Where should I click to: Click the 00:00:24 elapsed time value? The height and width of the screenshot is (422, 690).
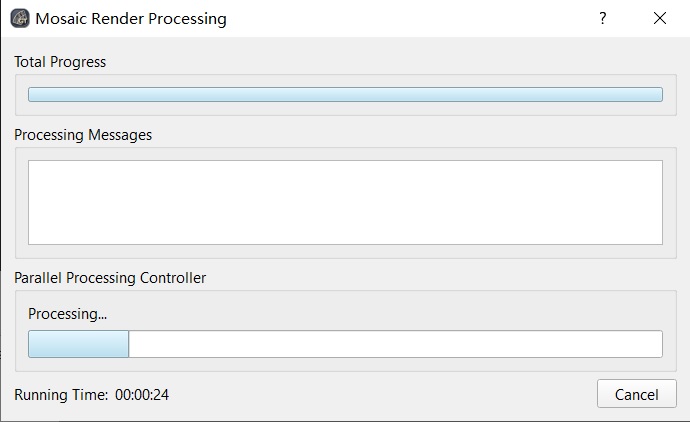coord(142,394)
